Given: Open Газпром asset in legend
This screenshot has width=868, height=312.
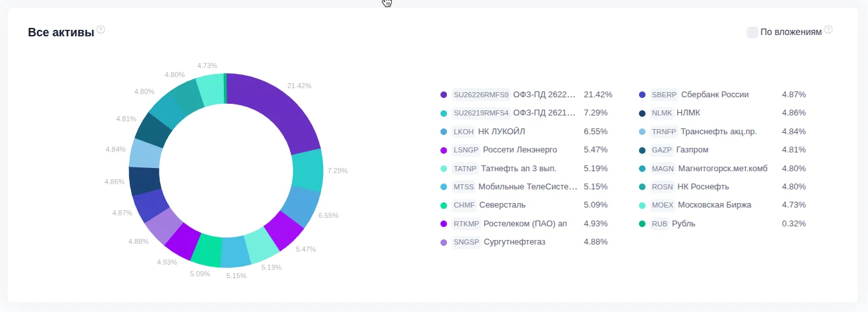Looking at the screenshot, I should 692,150.
